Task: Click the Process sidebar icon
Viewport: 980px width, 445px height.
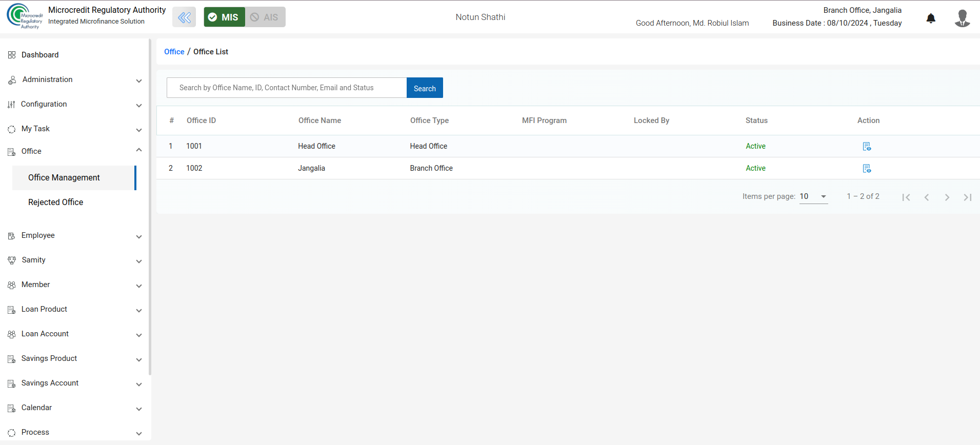Action: point(12,433)
